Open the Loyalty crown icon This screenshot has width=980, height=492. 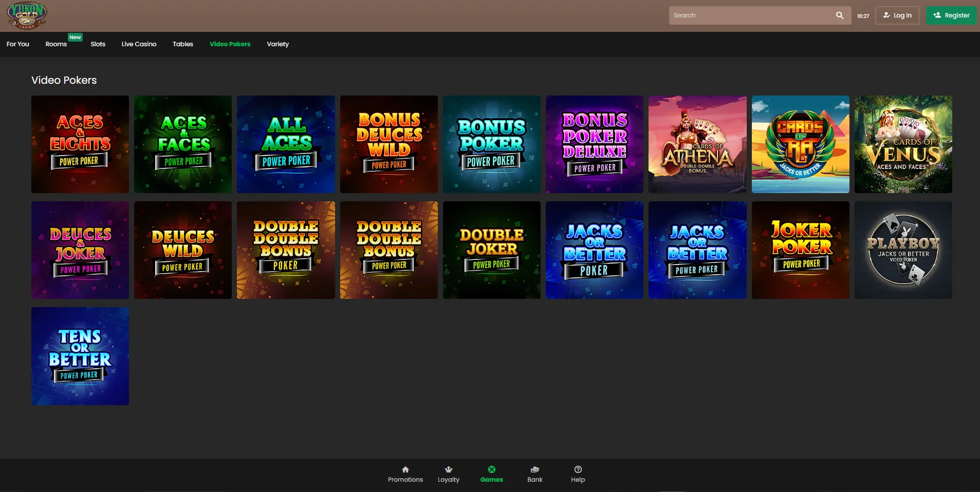click(x=449, y=469)
